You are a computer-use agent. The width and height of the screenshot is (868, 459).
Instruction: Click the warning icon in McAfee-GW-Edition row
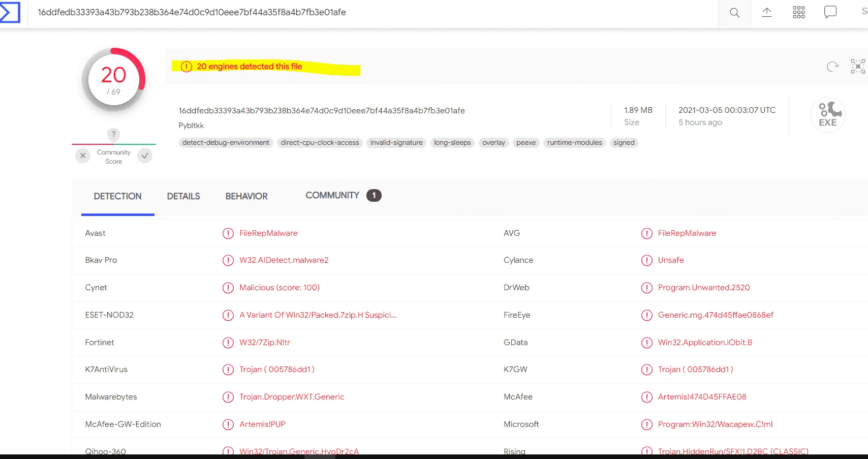pos(228,424)
